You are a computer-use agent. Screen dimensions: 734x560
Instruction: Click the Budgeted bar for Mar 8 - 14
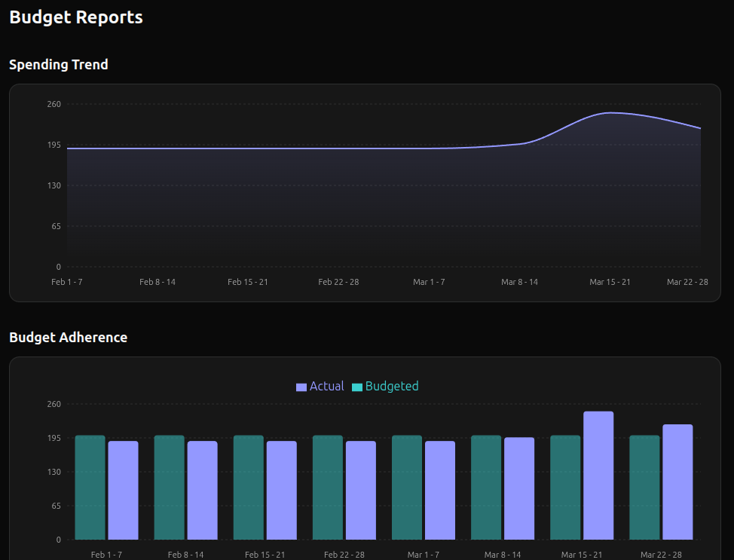tap(485, 486)
